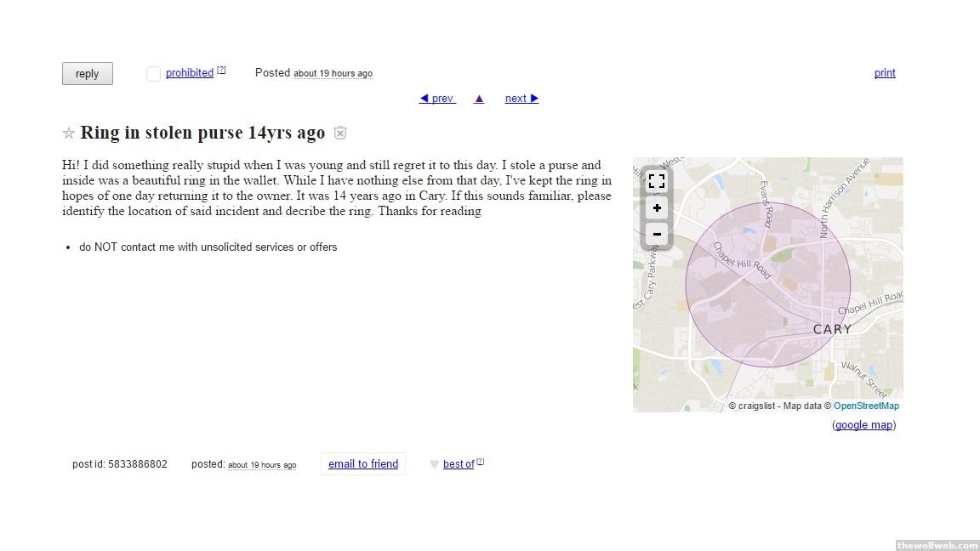
Task: Open the print link
Action: pyautogui.click(x=885, y=73)
